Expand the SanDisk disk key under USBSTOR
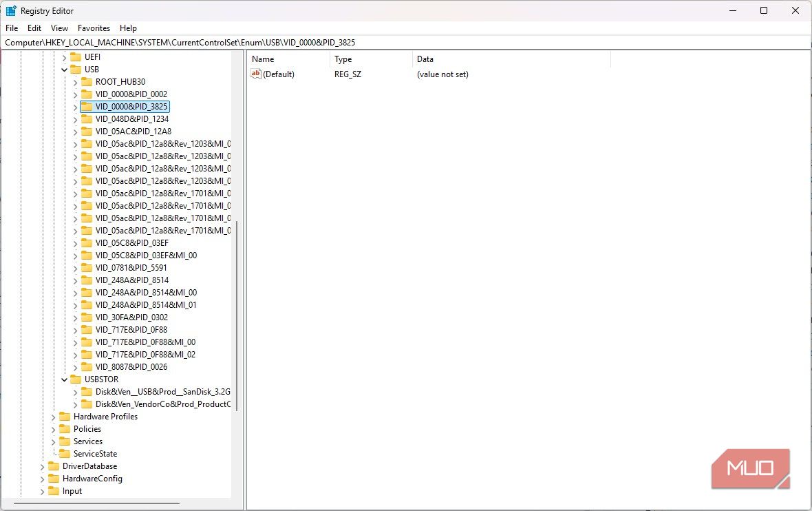 (x=75, y=393)
